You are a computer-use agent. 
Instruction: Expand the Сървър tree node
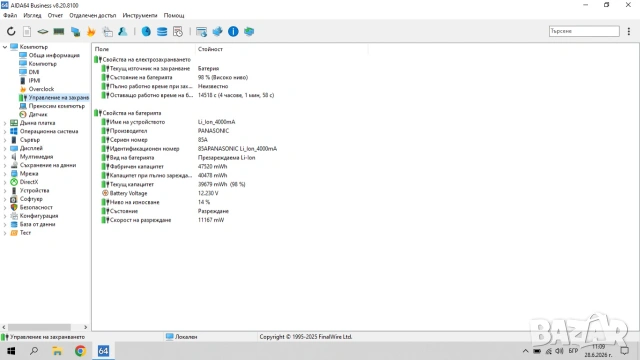point(5,140)
